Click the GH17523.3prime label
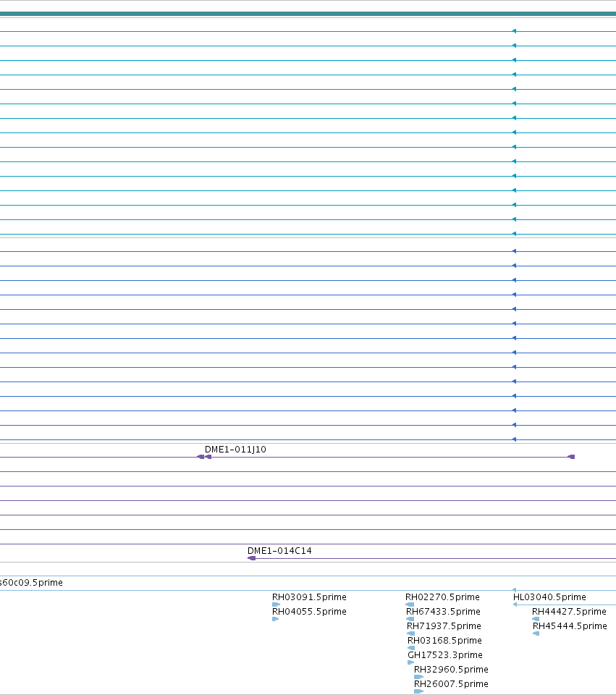 [445, 655]
